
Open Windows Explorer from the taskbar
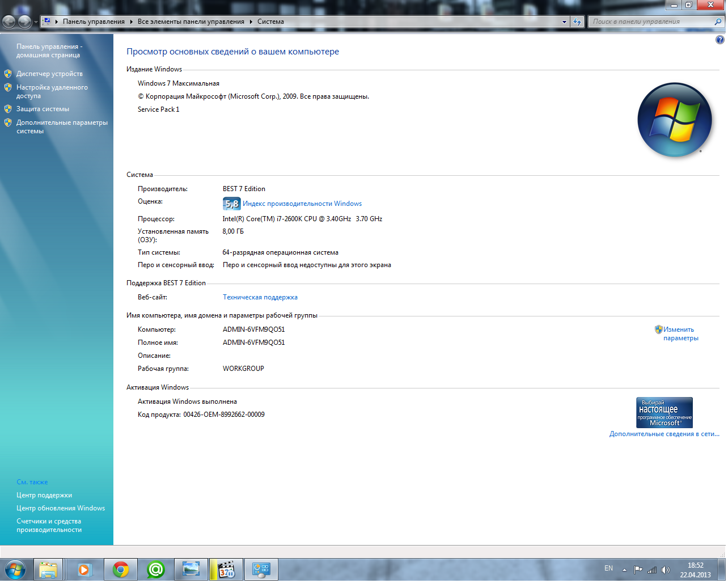click(x=49, y=570)
